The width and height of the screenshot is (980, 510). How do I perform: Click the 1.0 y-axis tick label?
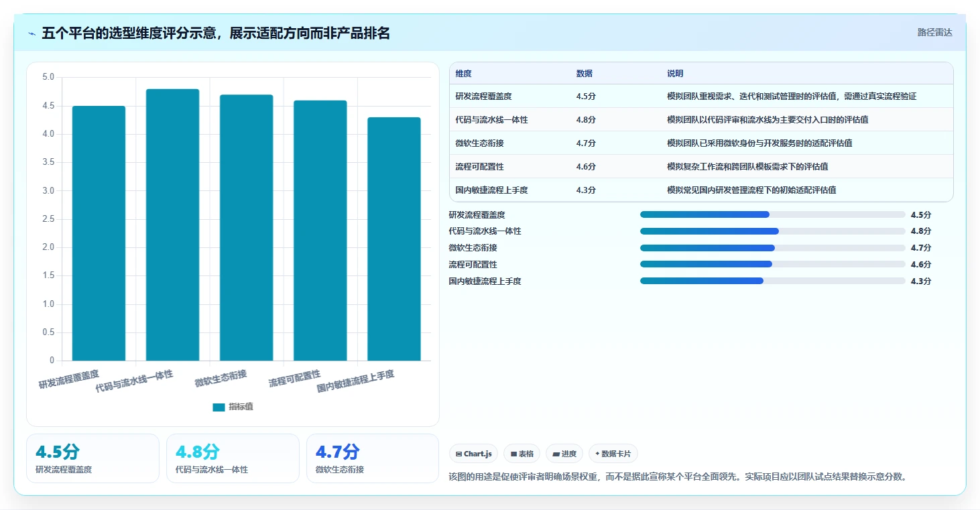[x=48, y=304]
